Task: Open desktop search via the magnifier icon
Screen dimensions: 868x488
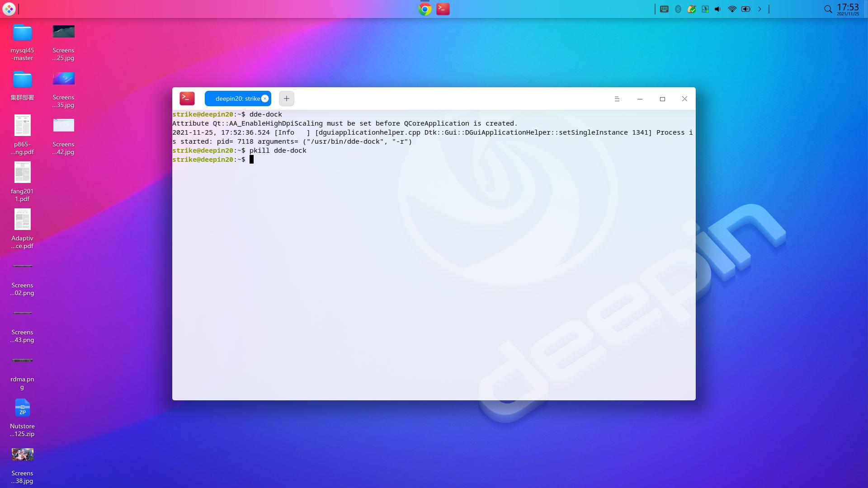Action: click(x=828, y=9)
